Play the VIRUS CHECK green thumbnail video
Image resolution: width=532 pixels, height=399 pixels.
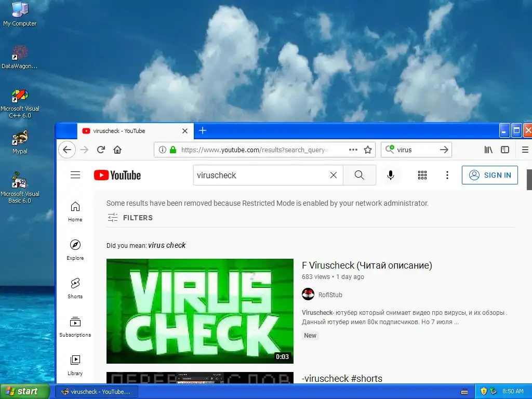(200, 311)
